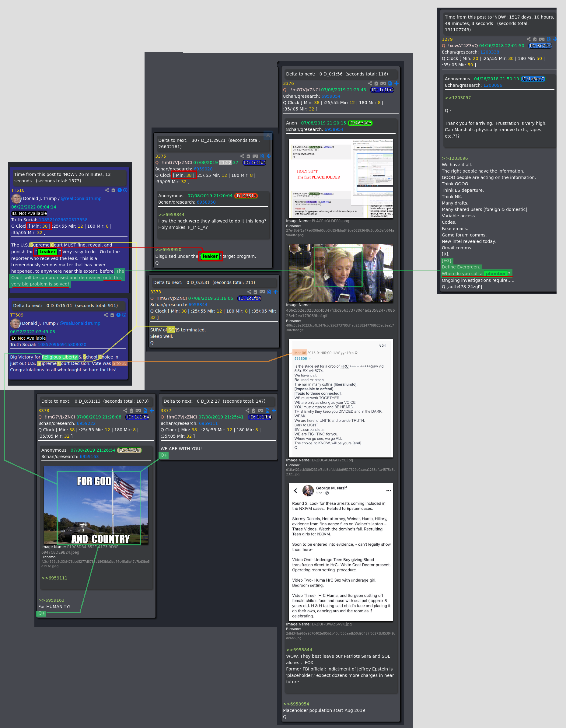Click the image file icon on post 3376
This screenshot has height=728, width=566.
tap(390, 83)
